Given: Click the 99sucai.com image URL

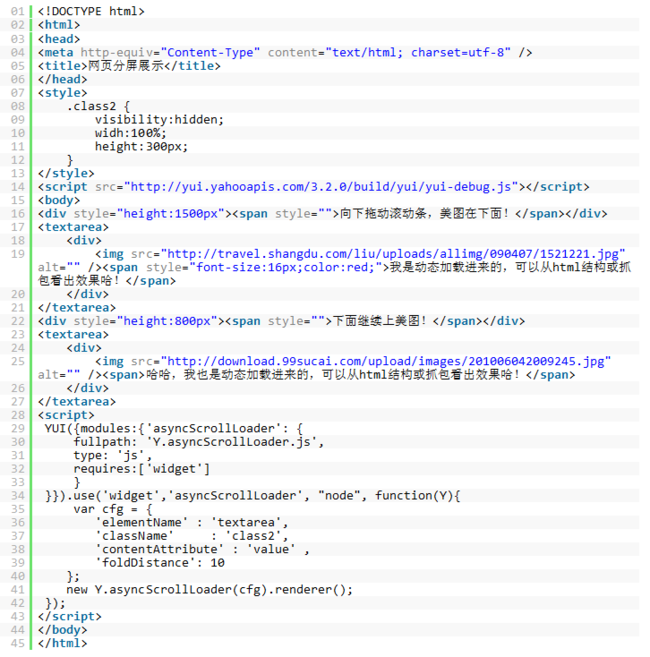Looking at the screenshot, I should (386, 361).
